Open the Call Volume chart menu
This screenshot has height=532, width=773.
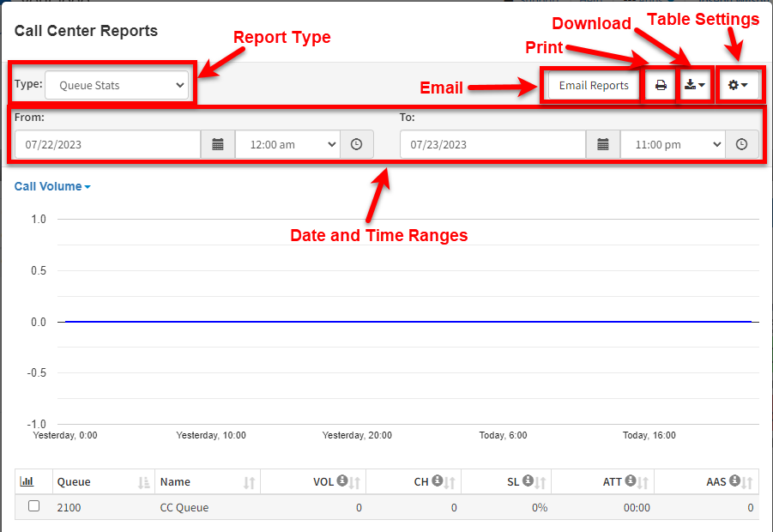52,186
